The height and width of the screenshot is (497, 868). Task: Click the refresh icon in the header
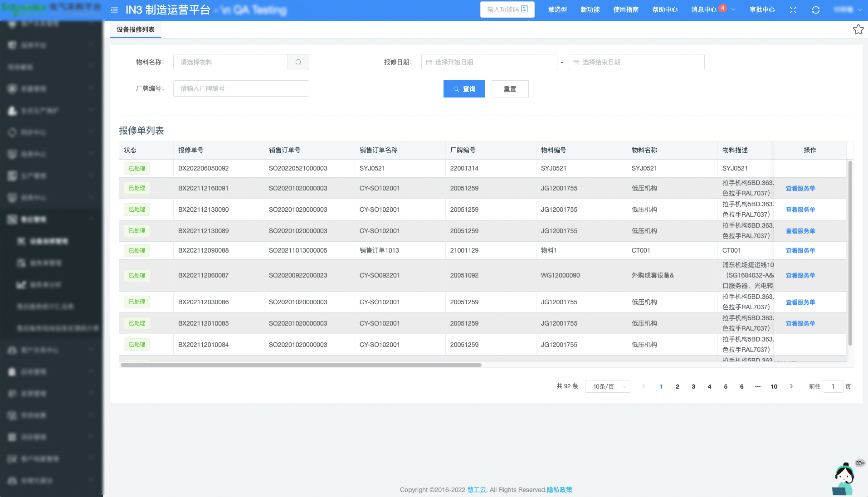[x=816, y=10]
